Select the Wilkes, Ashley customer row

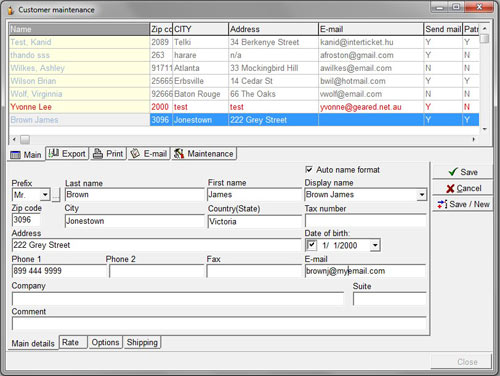pyautogui.click(x=244, y=68)
